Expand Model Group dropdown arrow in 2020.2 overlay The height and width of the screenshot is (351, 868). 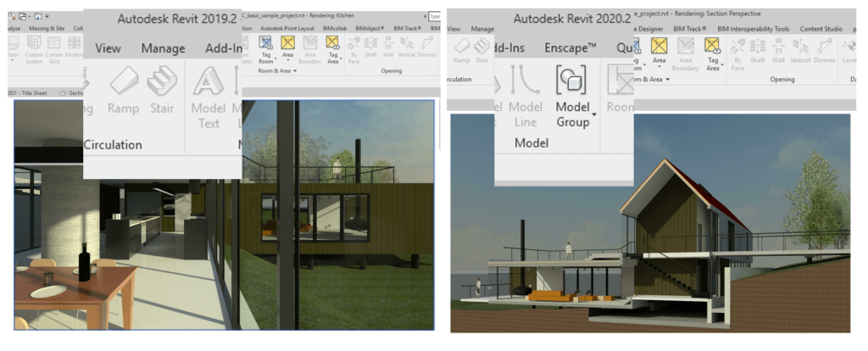tap(594, 114)
